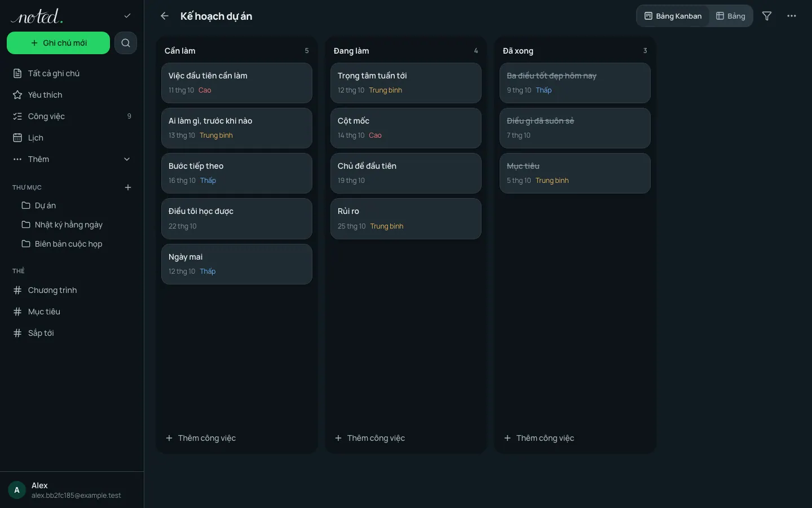Switch to Bảng table view
The height and width of the screenshot is (508, 812).
pyautogui.click(x=731, y=16)
